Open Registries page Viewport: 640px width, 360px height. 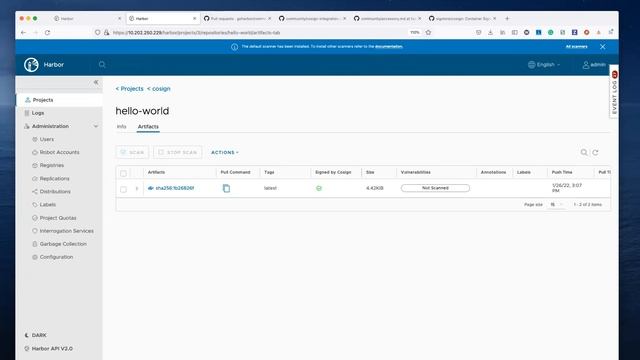[51, 165]
